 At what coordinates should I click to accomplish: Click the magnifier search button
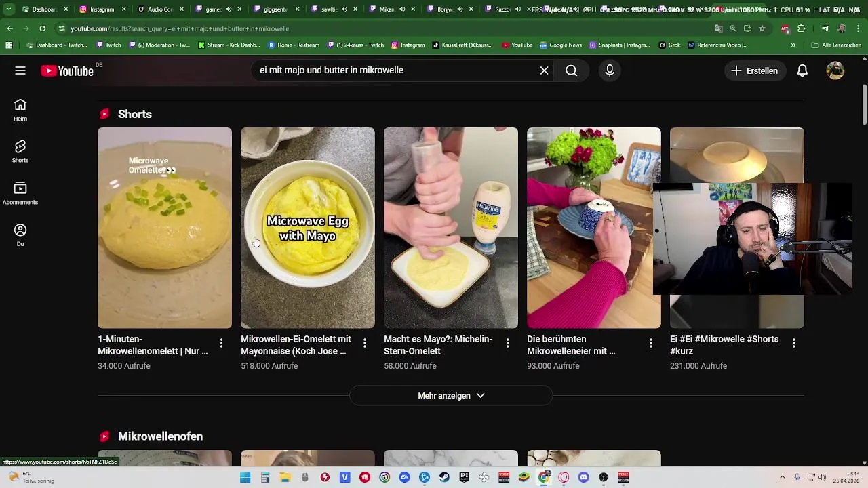[572, 70]
